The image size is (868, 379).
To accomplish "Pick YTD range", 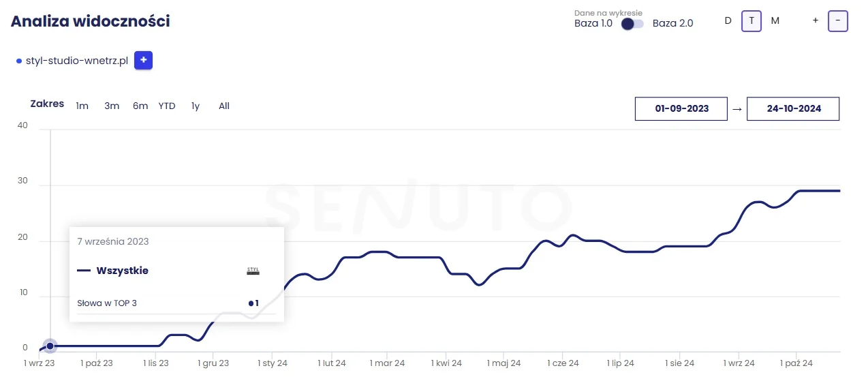I will point(167,106).
